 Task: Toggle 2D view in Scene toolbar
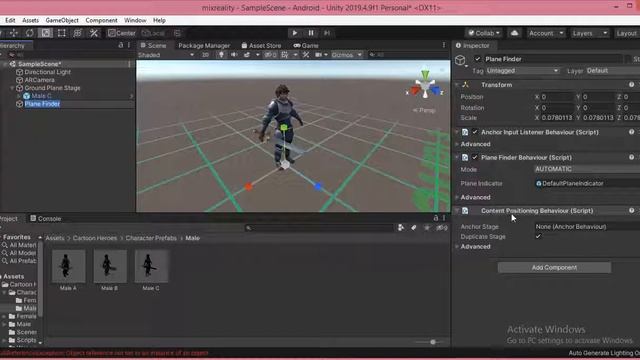coord(206,55)
